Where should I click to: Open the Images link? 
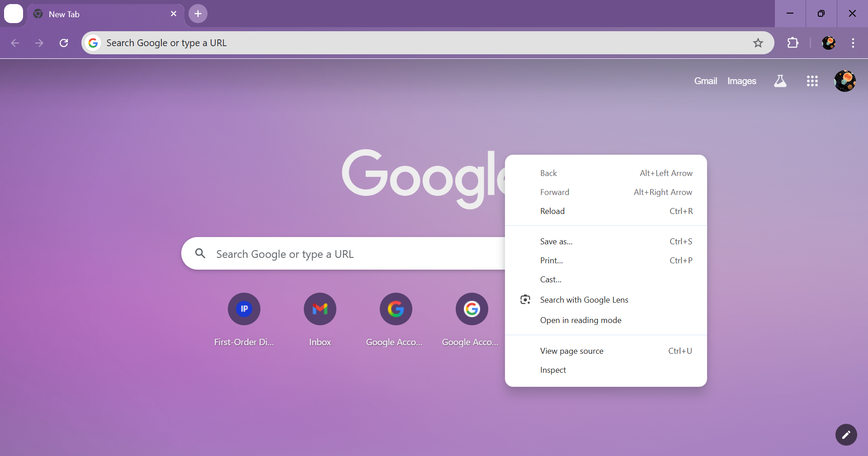click(741, 81)
